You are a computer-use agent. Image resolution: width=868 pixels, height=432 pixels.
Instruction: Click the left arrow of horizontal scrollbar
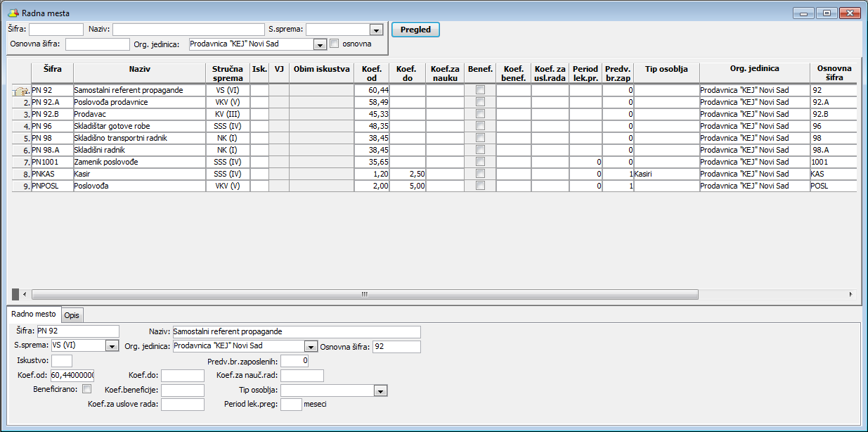(25, 294)
